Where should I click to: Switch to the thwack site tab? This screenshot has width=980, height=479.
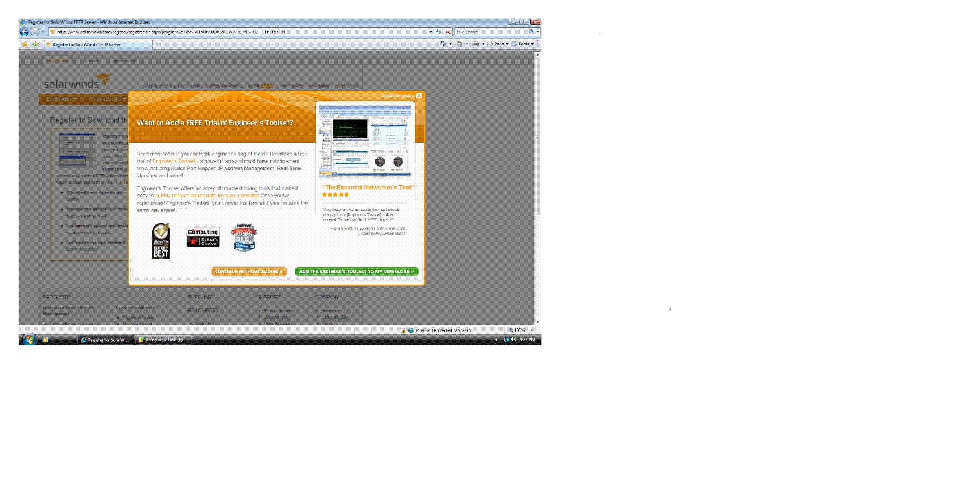point(91,60)
